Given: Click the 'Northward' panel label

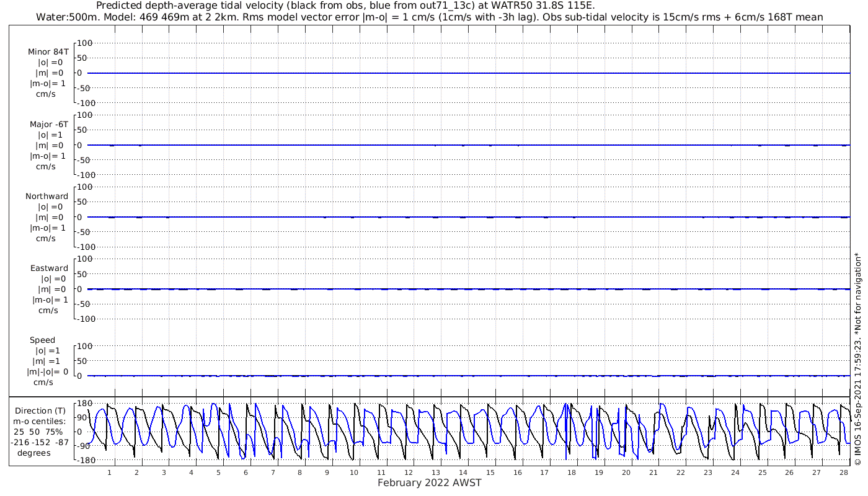Looking at the screenshot, I should (x=47, y=196).
